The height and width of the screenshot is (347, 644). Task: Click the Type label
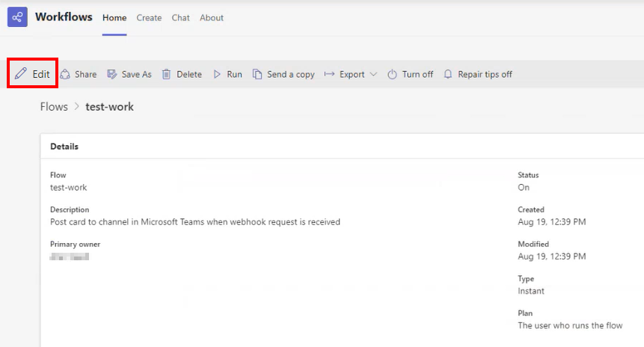tap(526, 279)
